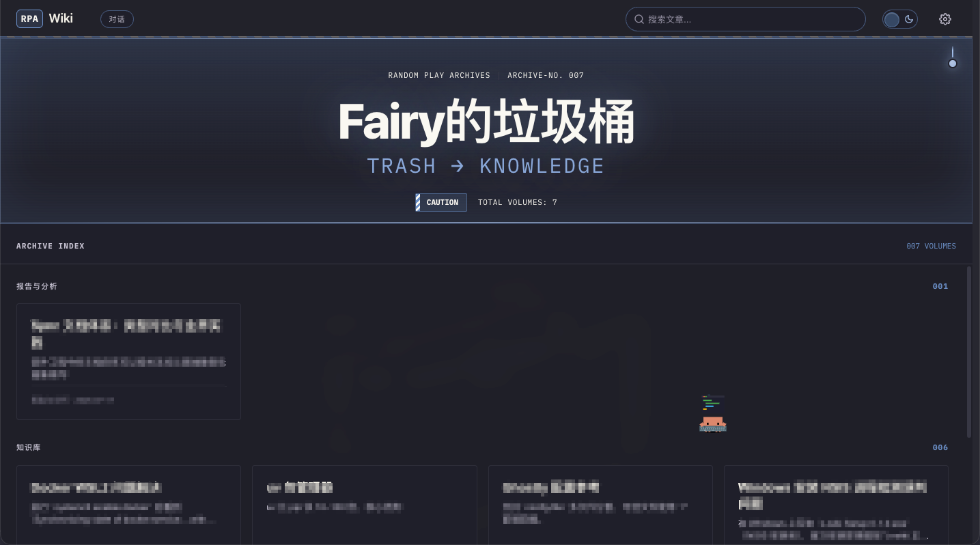
Task: Click the 007 VOLUMES counter
Action: pos(931,246)
